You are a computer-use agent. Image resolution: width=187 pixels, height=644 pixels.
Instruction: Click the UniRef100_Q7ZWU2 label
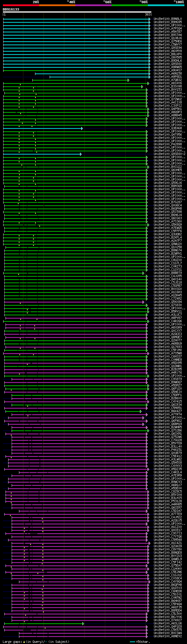[168, 99]
